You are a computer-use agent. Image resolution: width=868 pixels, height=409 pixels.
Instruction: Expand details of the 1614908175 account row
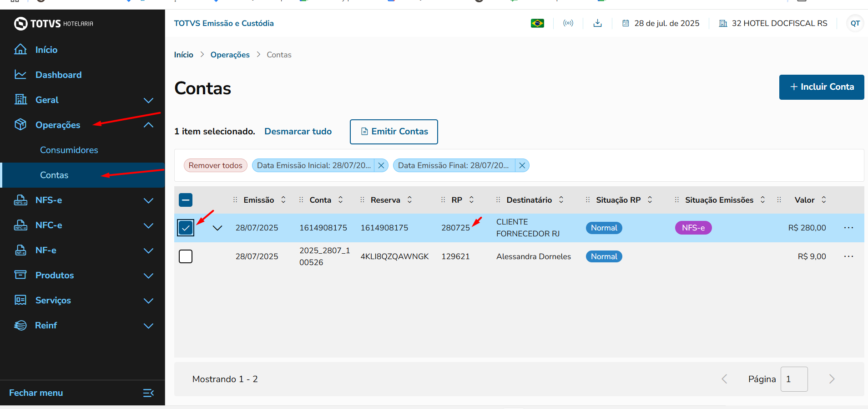click(217, 228)
